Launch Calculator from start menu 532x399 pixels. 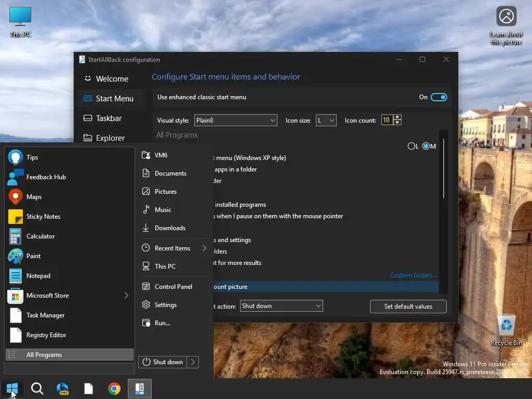pyautogui.click(x=70, y=236)
